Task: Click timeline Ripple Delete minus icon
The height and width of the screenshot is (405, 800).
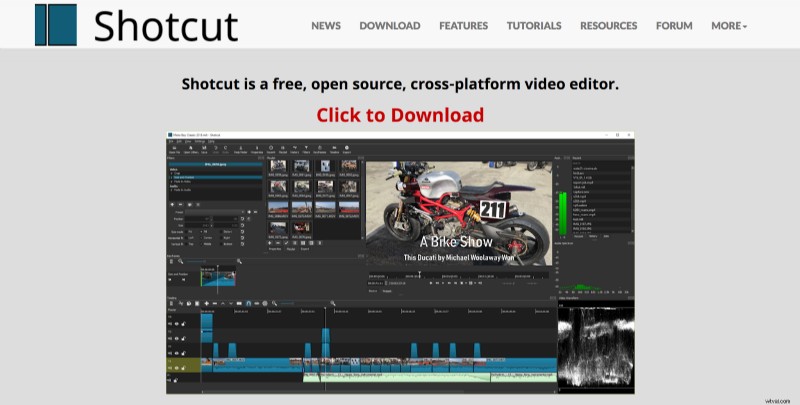Action: pyautogui.click(x=215, y=303)
